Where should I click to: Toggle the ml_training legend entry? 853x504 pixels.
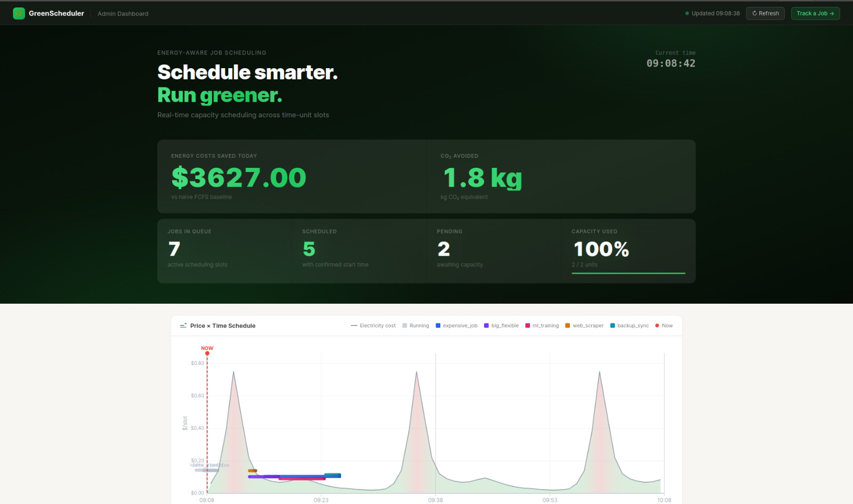pos(542,326)
